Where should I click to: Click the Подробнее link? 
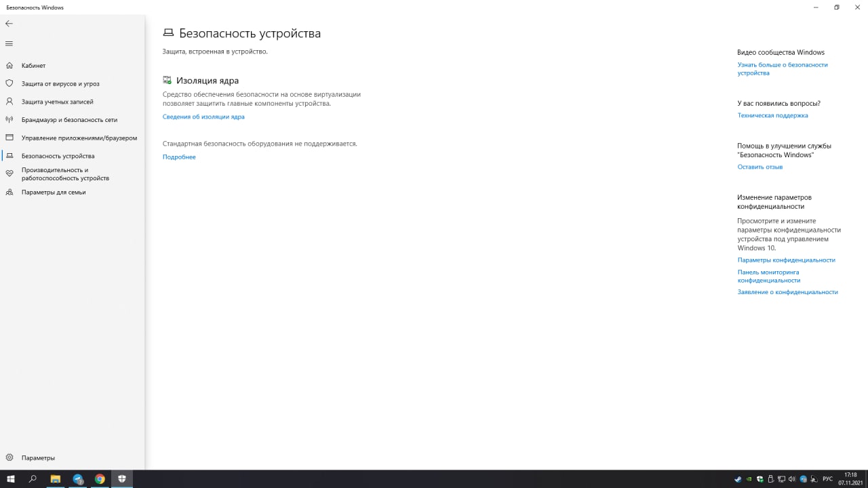[179, 157]
